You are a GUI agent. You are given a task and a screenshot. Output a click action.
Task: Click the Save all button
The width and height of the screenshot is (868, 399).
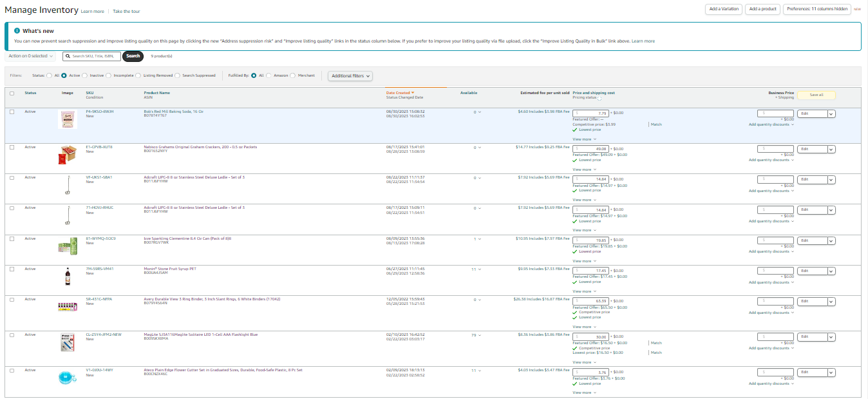click(816, 95)
